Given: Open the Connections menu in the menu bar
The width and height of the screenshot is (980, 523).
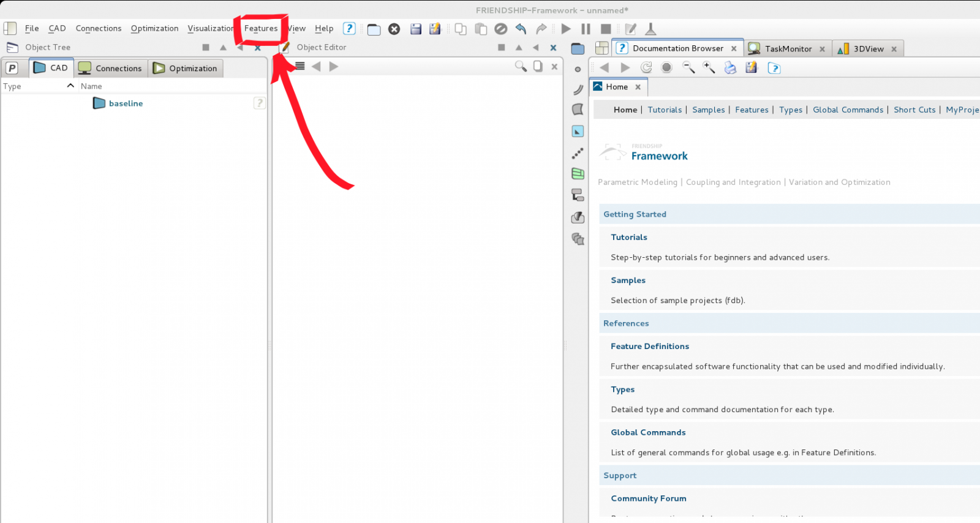Looking at the screenshot, I should 99,29.
